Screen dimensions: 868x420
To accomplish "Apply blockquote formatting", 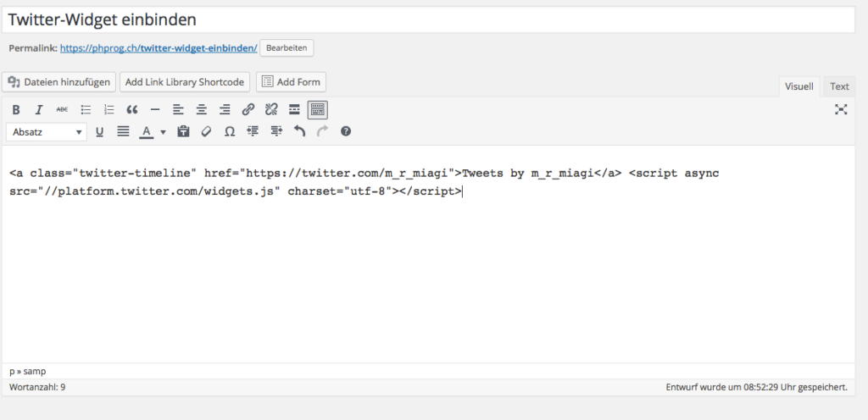I will click(x=131, y=110).
